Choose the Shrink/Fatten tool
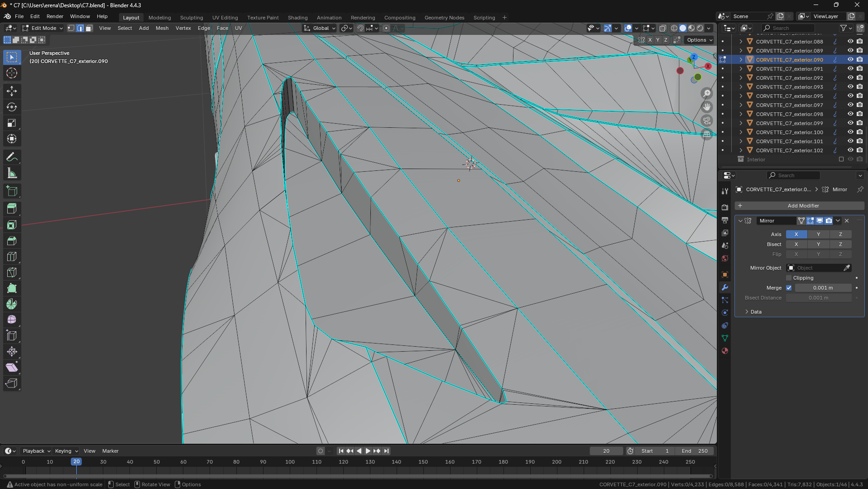The height and width of the screenshot is (489, 868). pos(12,352)
